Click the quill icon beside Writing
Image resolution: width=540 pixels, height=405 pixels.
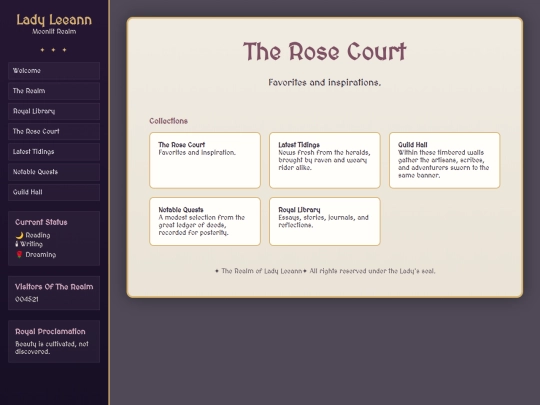pyautogui.click(x=17, y=244)
